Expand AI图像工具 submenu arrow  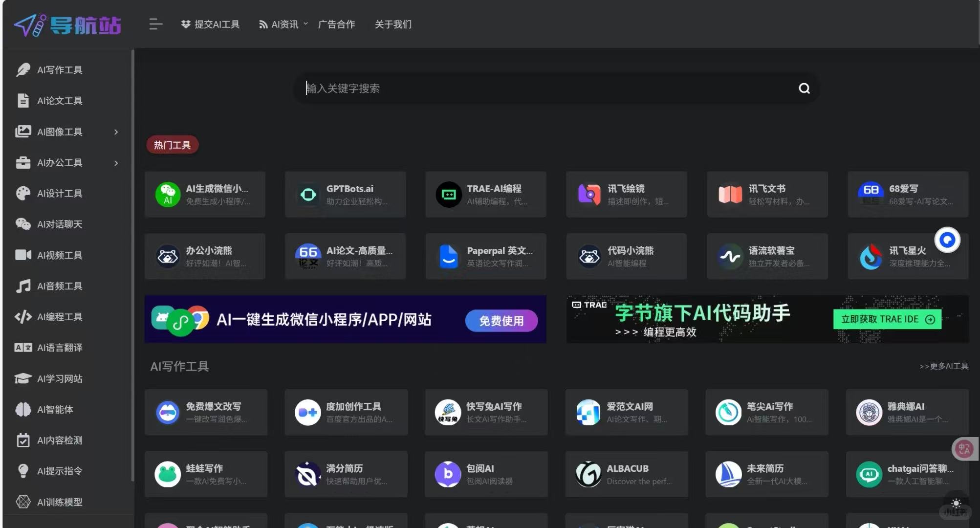pos(116,132)
